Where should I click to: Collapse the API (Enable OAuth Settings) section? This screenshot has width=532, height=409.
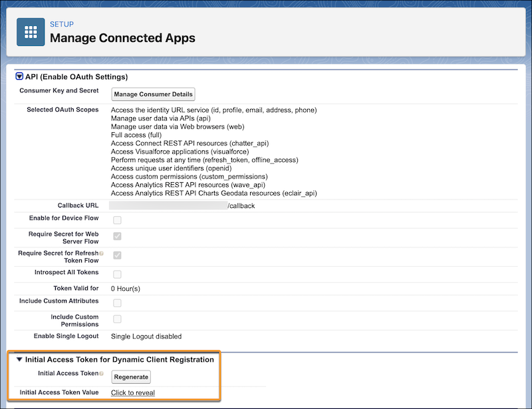(x=19, y=77)
